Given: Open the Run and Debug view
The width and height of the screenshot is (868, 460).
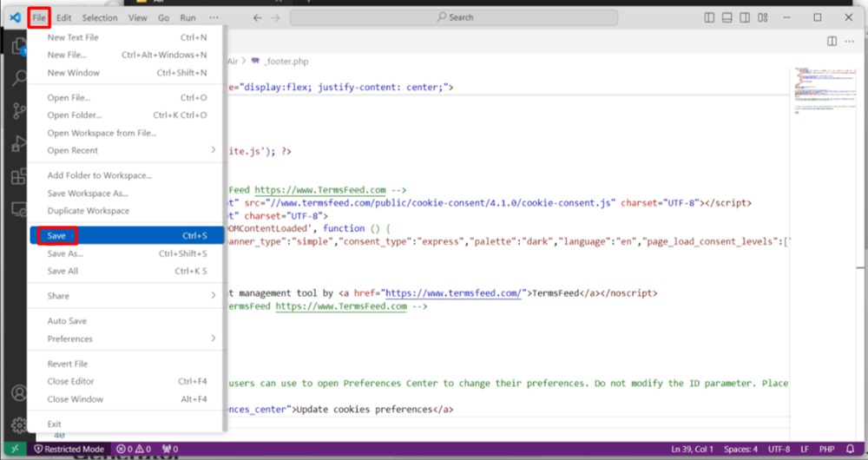Looking at the screenshot, I should tap(19, 143).
